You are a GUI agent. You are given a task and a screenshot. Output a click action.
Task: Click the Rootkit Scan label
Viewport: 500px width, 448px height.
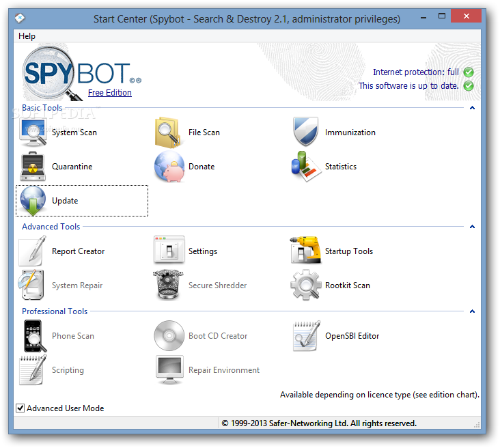(348, 285)
